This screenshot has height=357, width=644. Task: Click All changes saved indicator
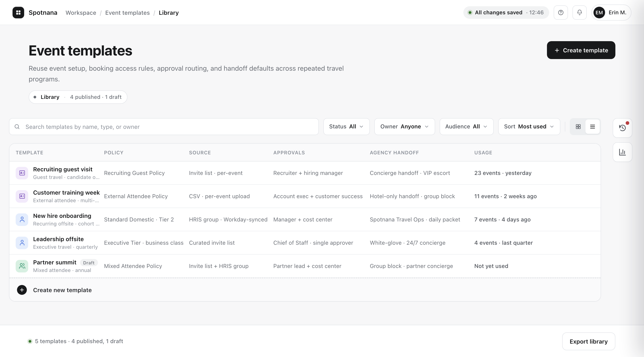click(506, 13)
